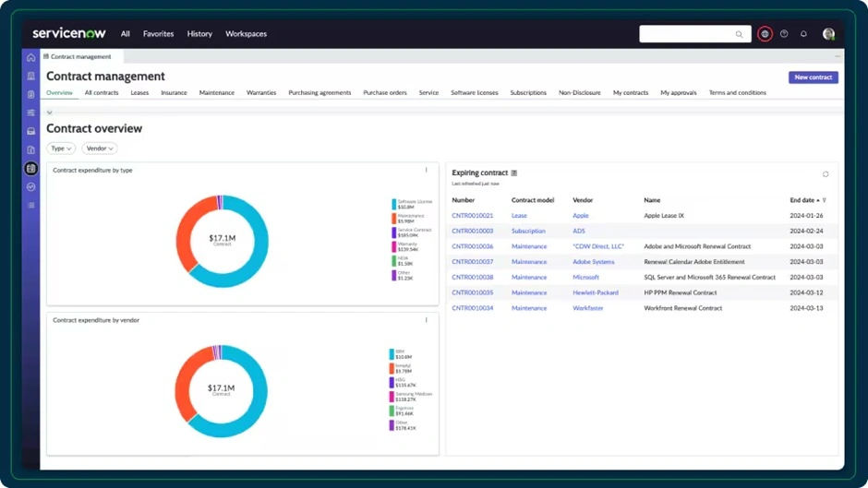Click the list icon at bottom of sidebar
The width and height of the screenshot is (868, 488).
pos(31,205)
